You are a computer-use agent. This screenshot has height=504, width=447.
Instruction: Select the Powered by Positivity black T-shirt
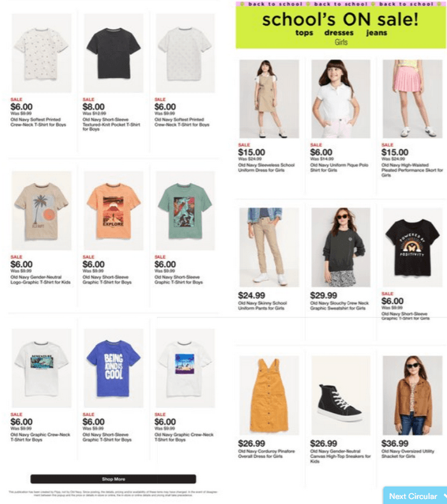point(413,247)
